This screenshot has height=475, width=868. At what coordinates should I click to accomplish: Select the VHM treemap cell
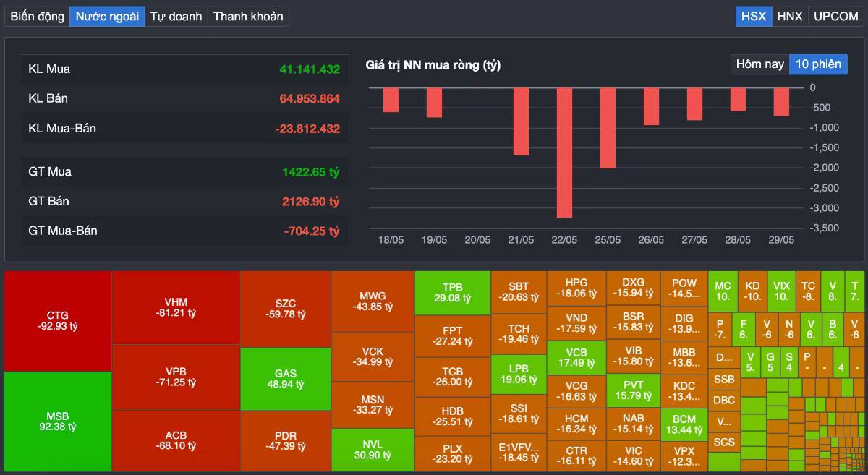tap(176, 307)
